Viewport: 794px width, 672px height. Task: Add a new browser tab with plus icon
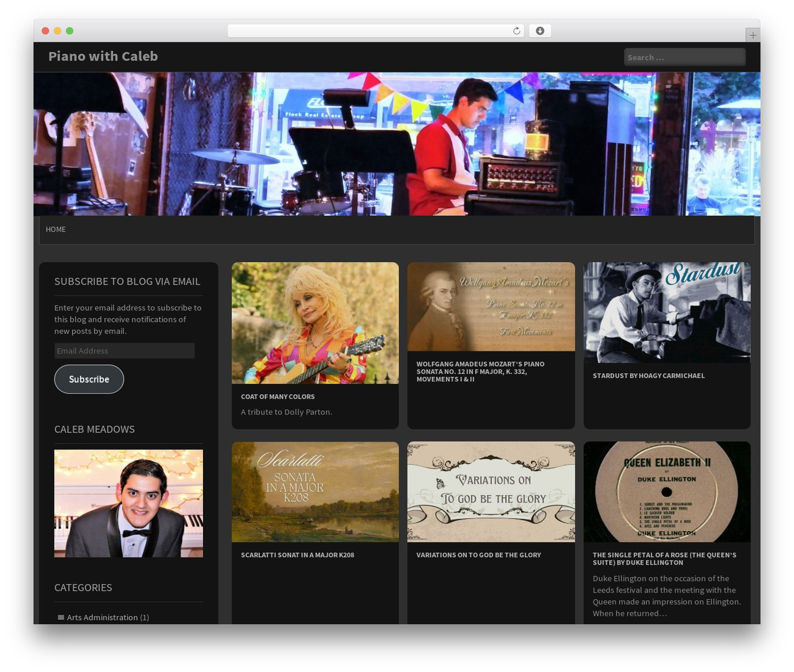752,35
